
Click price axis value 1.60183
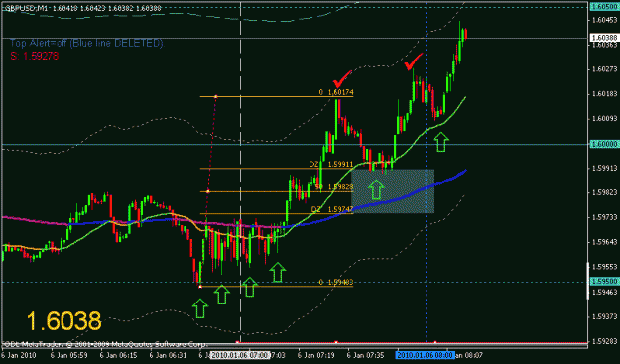pyautogui.click(x=605, y=94)
